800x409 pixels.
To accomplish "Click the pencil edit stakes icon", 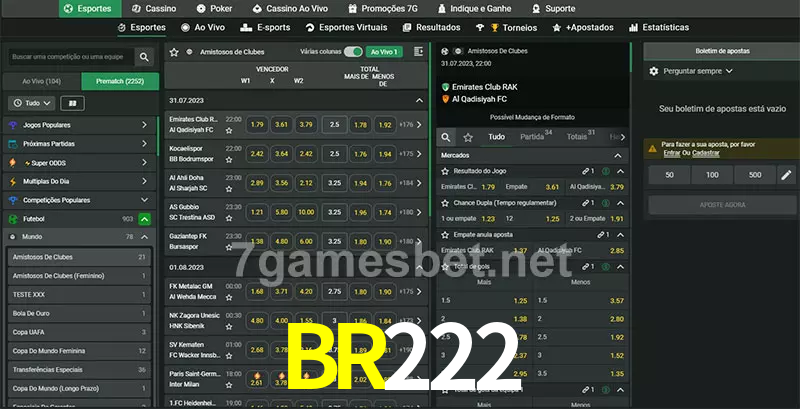I will pyautogui.click(x=786, y=175).
